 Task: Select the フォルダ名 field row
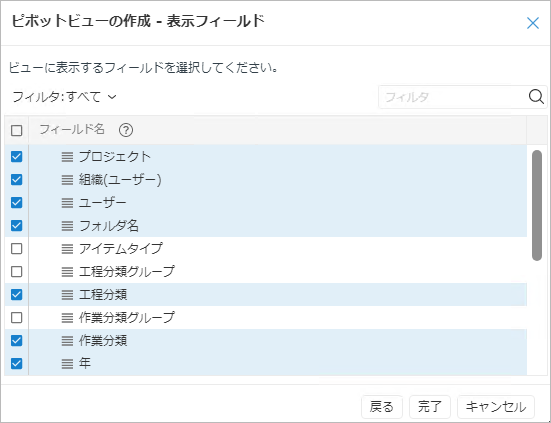tap(266, 226)
